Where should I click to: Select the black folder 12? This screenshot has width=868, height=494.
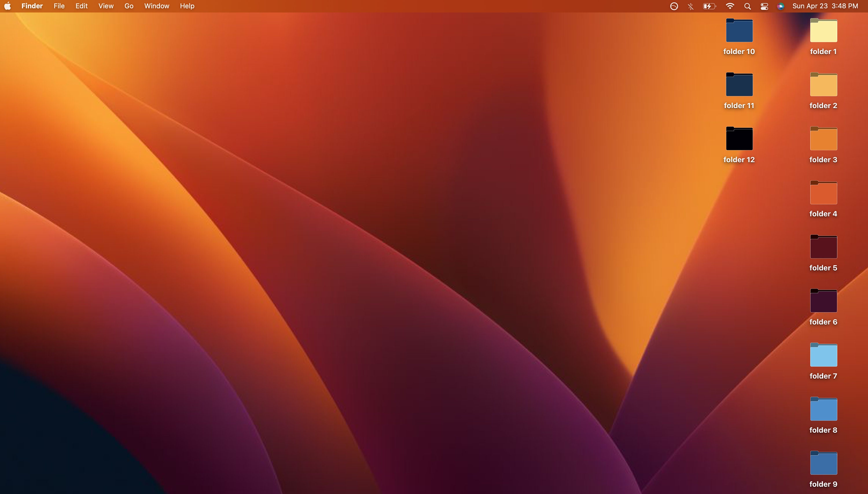[x=739, y=138]
